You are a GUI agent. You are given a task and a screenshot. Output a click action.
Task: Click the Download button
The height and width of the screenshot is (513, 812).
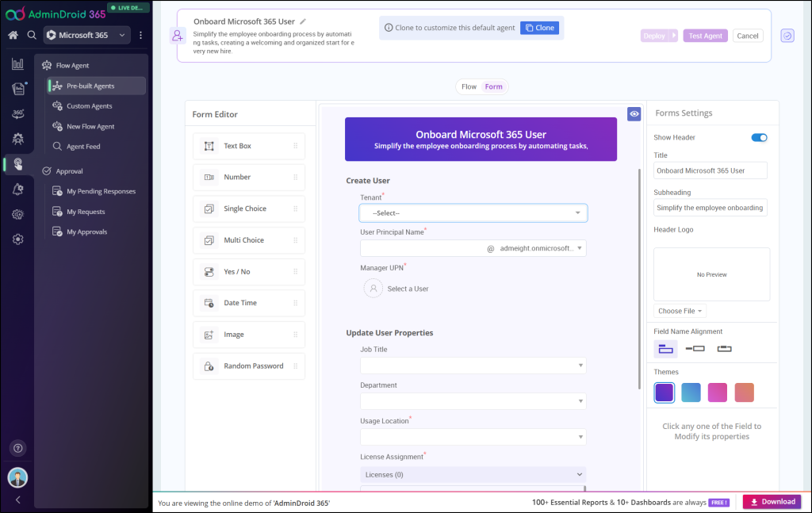point(772,502)
